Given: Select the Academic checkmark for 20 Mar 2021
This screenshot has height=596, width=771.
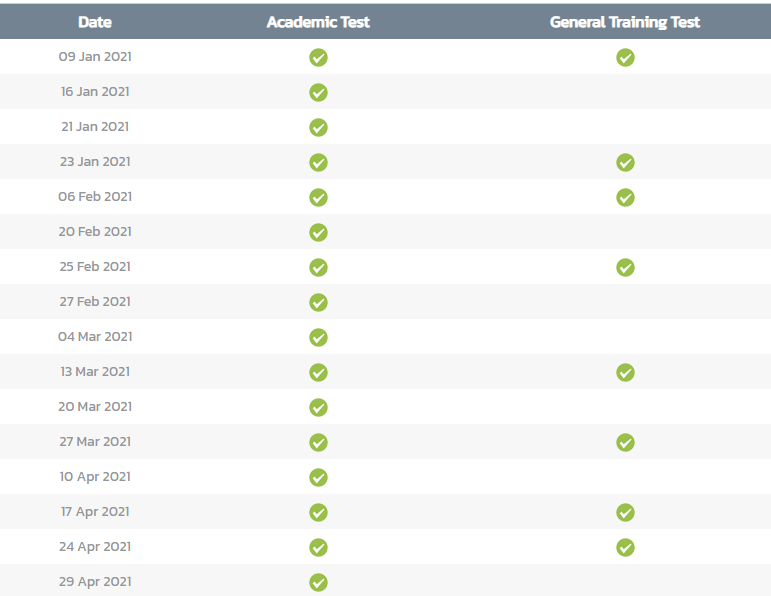Looking at the screenshot, I should [318, 407].
